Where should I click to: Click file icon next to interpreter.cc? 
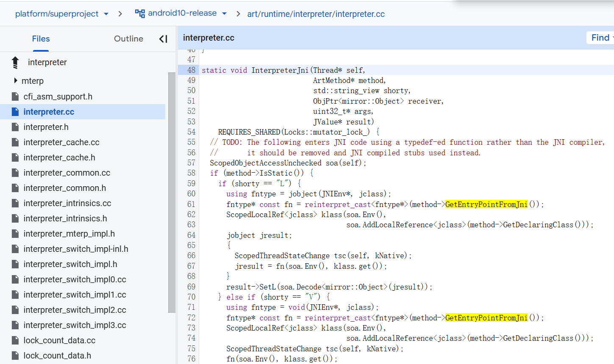point(15,112)
